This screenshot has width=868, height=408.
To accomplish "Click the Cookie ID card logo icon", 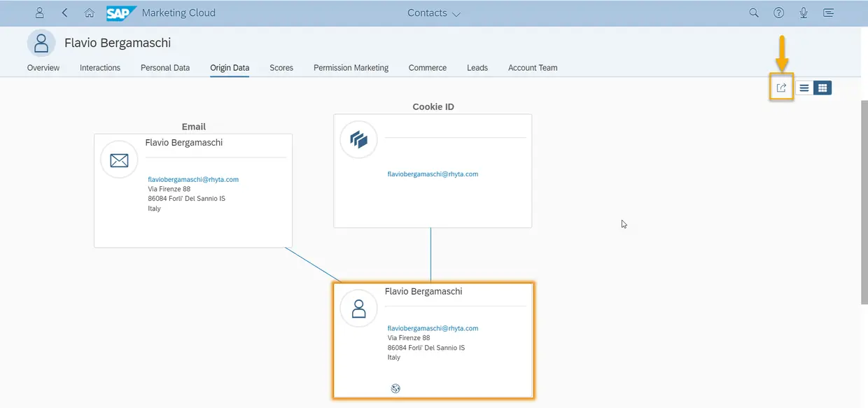I will pyautogui.click(x=358, y=139).
